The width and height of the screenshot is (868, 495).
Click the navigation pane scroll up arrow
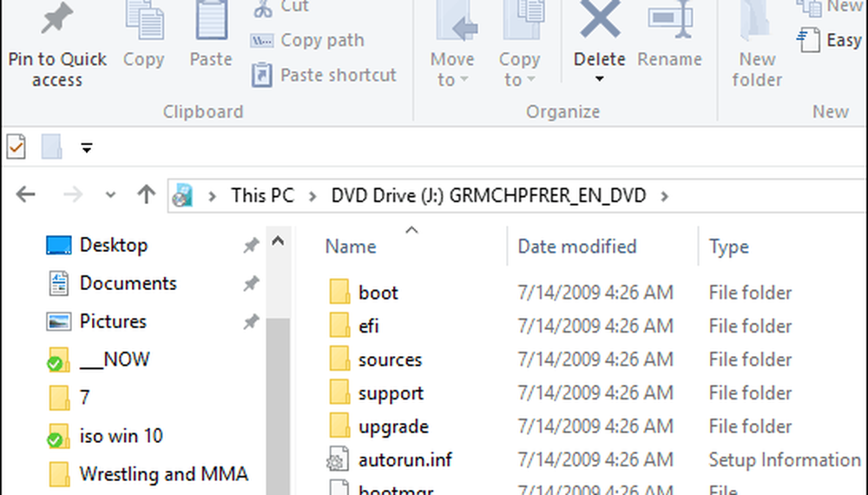[278, 241]
